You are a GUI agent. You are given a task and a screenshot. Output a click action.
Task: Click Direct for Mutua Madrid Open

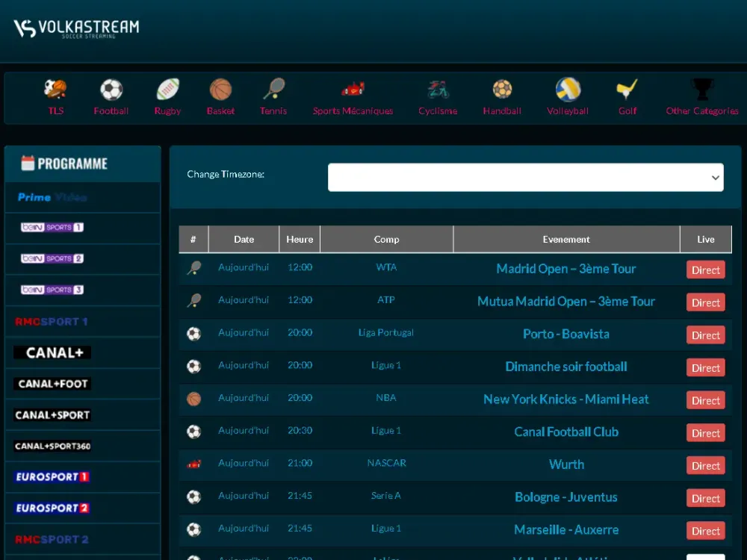point(706,302)
